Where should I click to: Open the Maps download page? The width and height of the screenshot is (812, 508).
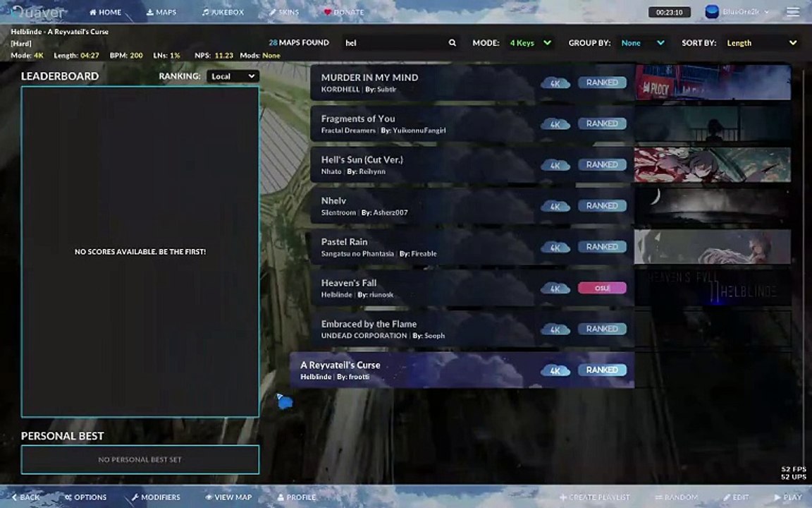pyautogui.click(x=161, y=12)
